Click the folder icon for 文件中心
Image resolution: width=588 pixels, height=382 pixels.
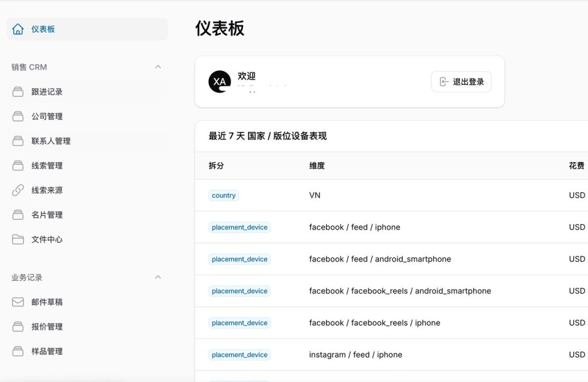(18, 239)
